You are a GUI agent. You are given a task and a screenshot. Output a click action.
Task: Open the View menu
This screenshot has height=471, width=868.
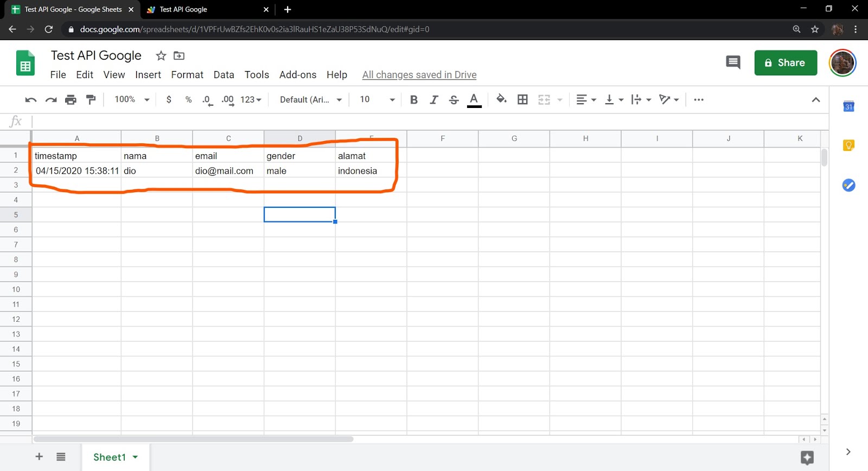pyautogui.click(x=114, y=75)
